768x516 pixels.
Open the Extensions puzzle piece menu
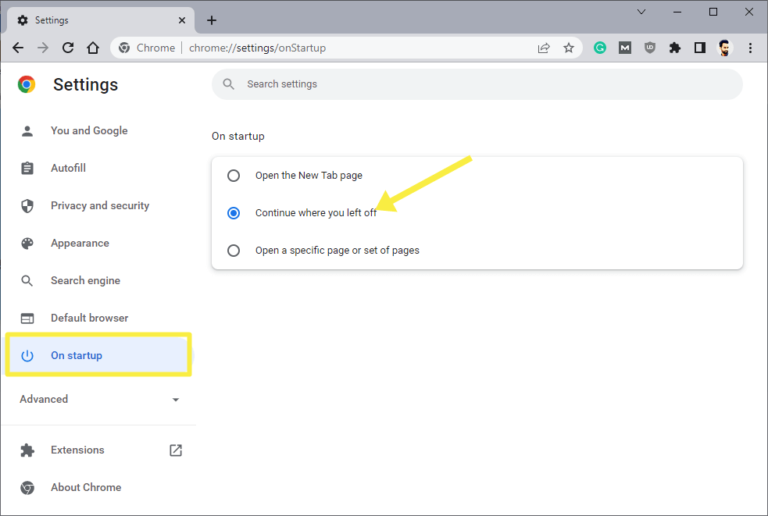pos(675,48)
